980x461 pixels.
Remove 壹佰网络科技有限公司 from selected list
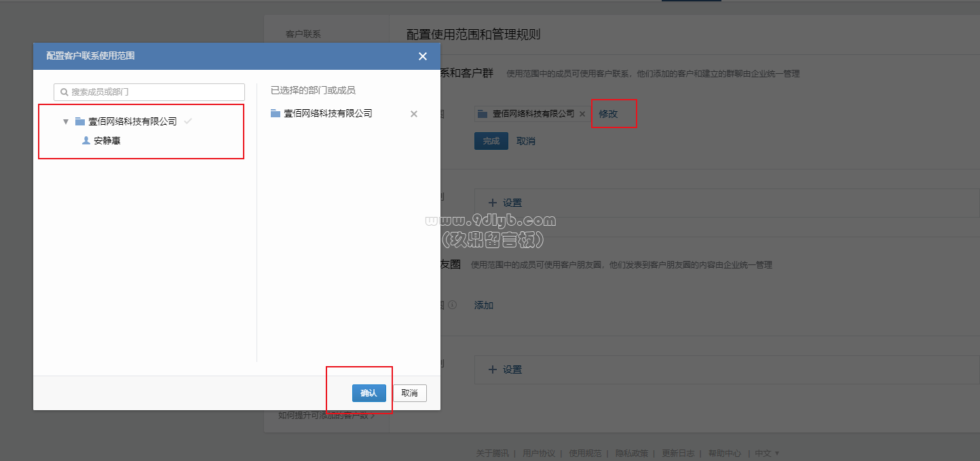[414, 114]
